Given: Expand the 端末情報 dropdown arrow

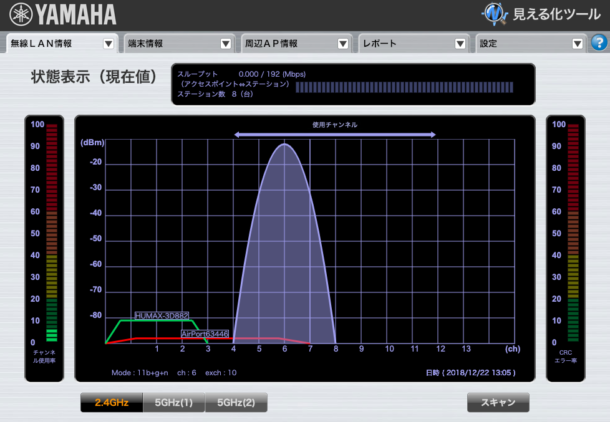Looking at the screenshot, I should [x=226, y=44].
